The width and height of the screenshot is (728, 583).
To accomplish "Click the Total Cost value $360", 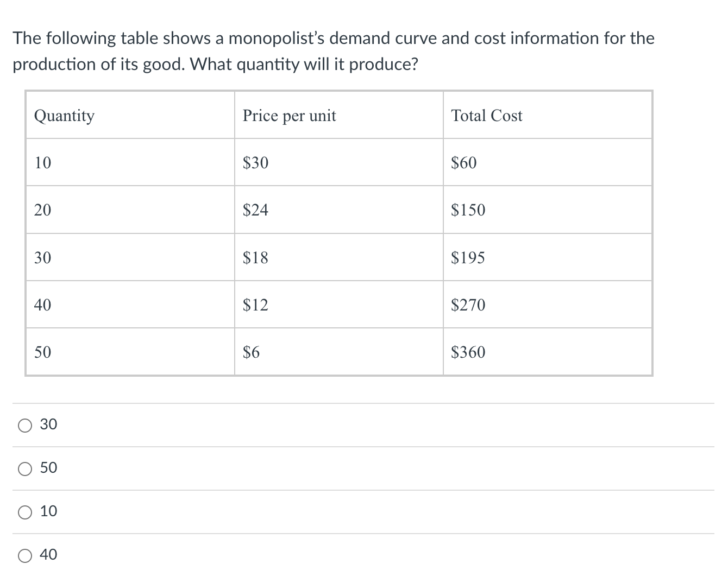I will pyautogui.click(x=468, y=352).
